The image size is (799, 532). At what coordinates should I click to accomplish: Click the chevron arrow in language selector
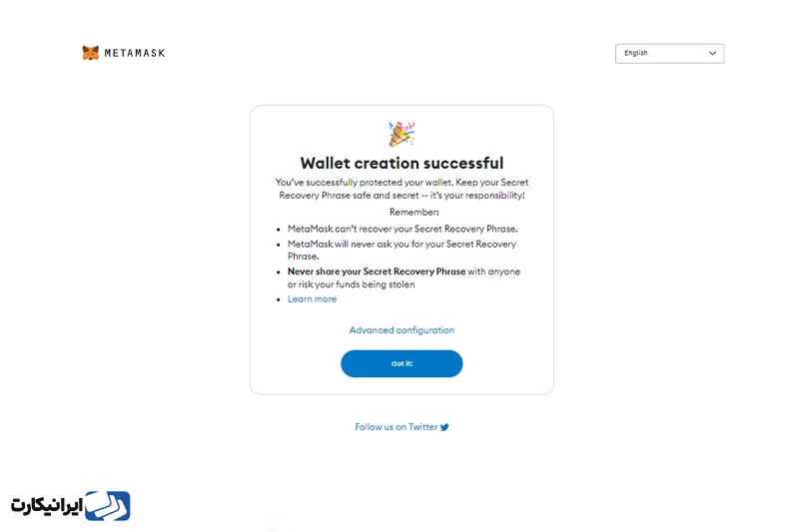(x=712, y=53)
